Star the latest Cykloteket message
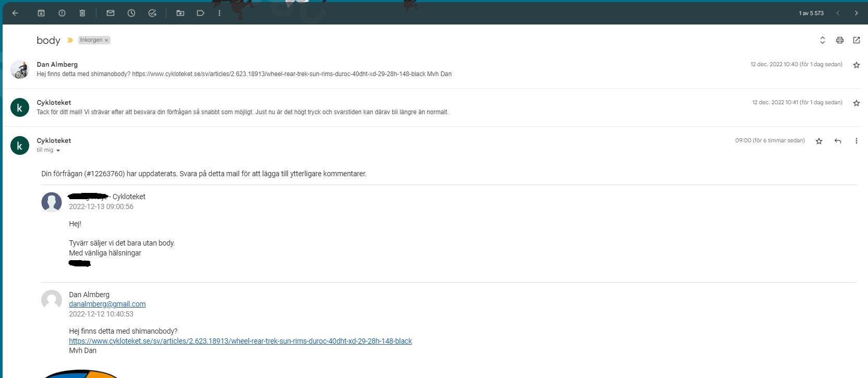Screen dimensions: 868x378 [x=819, y=141]
